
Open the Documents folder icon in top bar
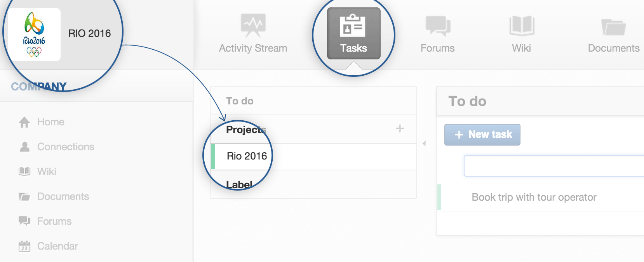pos(613,27)
